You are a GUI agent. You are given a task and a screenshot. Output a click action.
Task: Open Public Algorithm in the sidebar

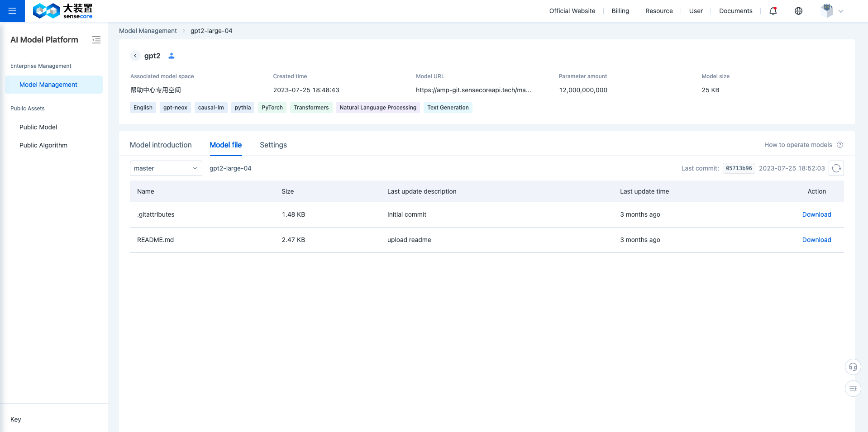coord(43,145)
